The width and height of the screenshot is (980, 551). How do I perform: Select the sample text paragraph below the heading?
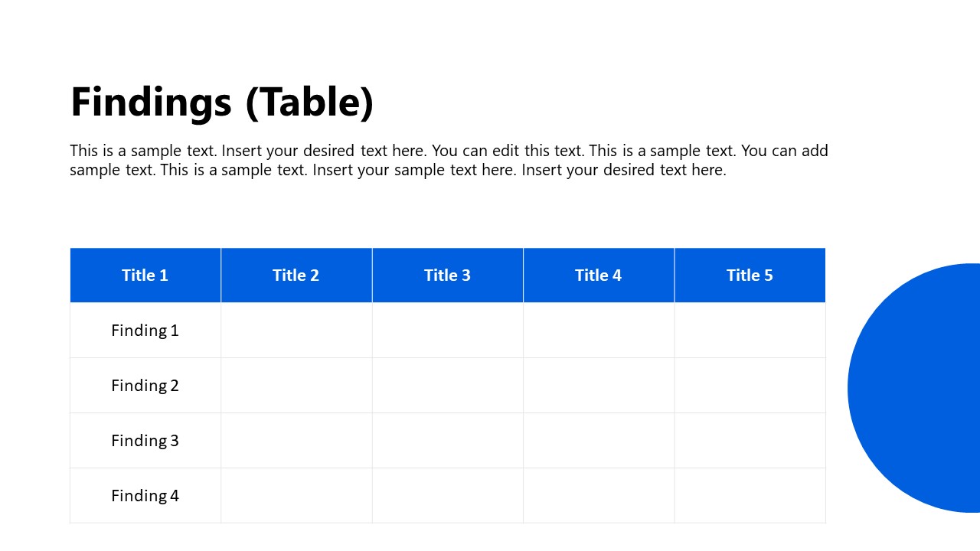[449, 160]
